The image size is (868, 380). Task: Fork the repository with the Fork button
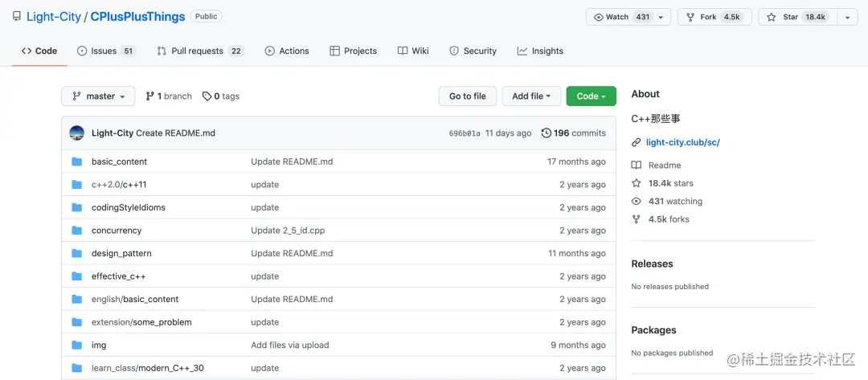(714, 17)
